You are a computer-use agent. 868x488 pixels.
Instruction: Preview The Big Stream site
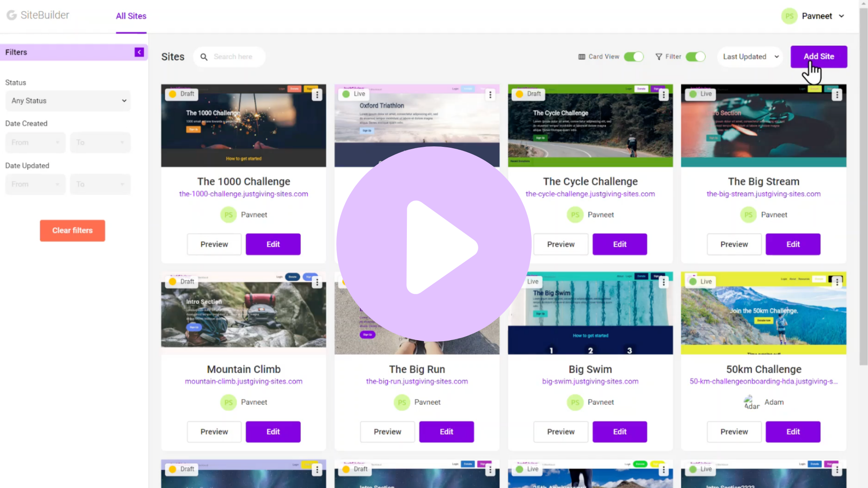(x=734, y=244)
